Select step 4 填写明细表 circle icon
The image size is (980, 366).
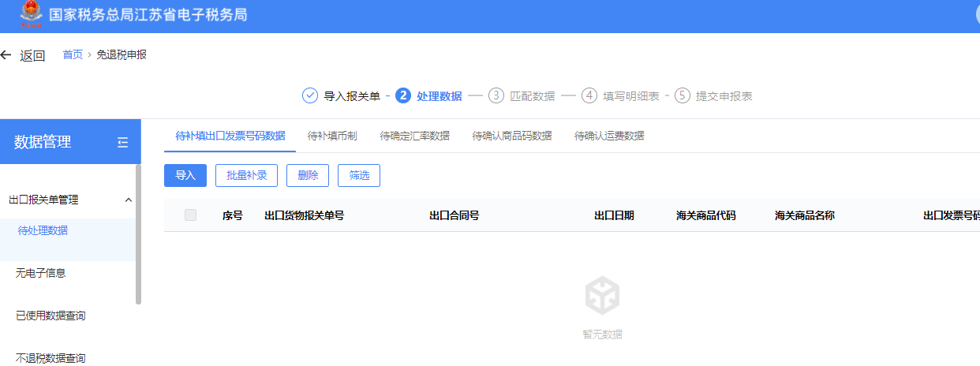point(589,96)
